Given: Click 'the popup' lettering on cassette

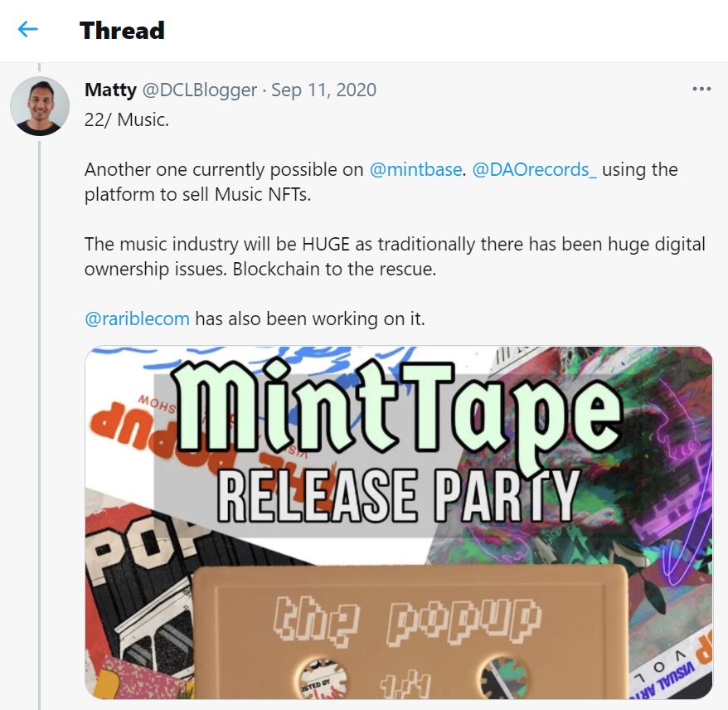Looking at the screenshot, I should 407,621.
